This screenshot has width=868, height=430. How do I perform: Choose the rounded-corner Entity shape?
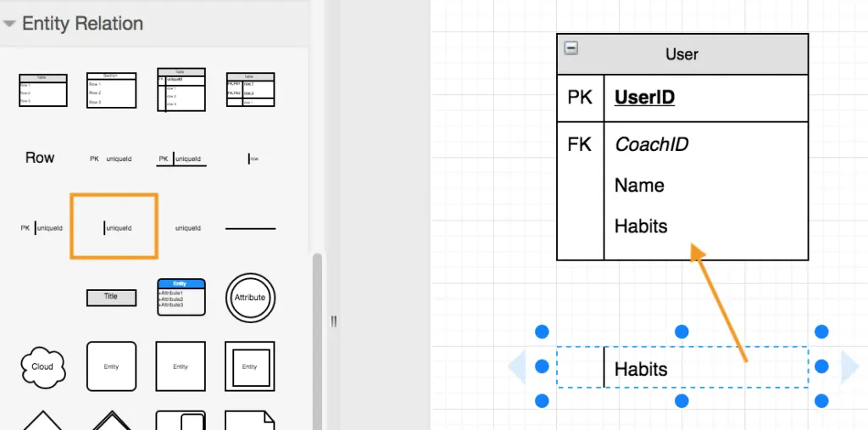tap(111, 366)
